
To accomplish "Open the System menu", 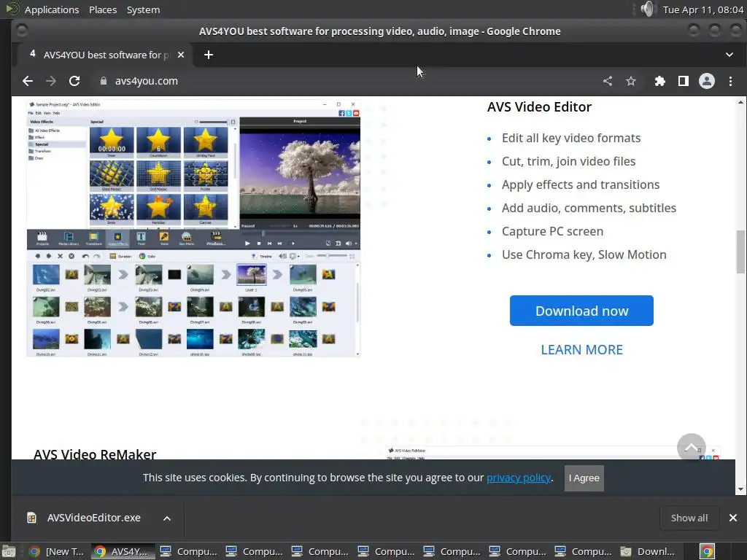I will point(143,9).
